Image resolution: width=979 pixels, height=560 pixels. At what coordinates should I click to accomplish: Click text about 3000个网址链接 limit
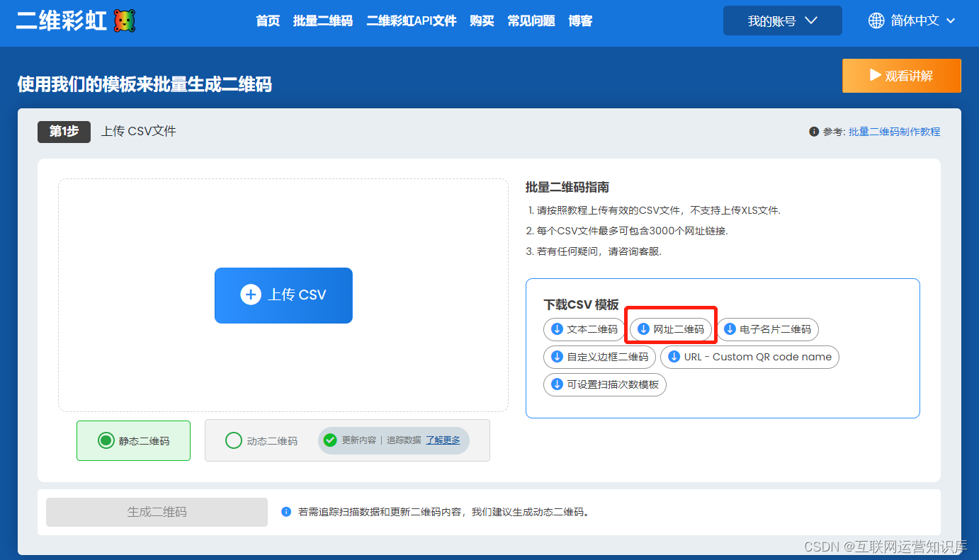pos(627,231)
